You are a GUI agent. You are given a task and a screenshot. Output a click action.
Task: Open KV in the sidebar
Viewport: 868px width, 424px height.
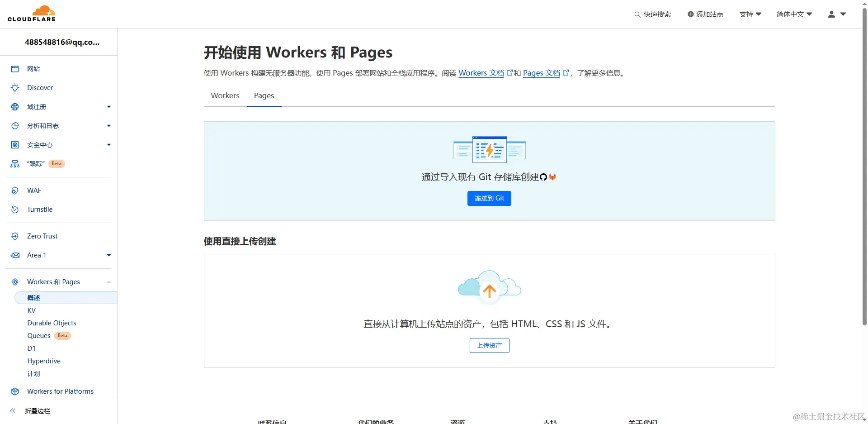point(32,310)
